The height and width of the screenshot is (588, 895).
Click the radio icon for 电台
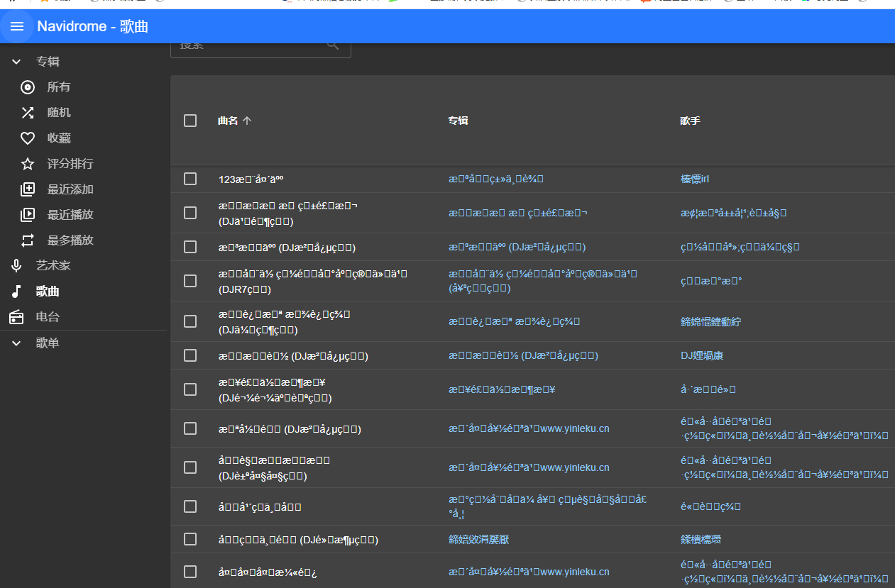(16, 317)
